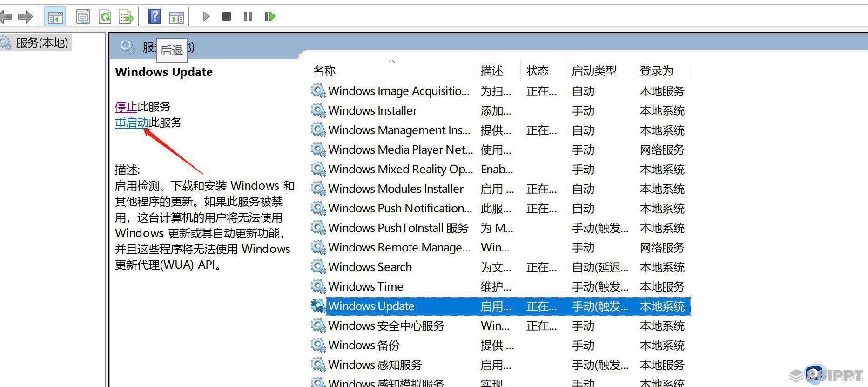Select the Windows 感知服务 name
Screen dimensions: 868x387
click(x=375, y=365)
